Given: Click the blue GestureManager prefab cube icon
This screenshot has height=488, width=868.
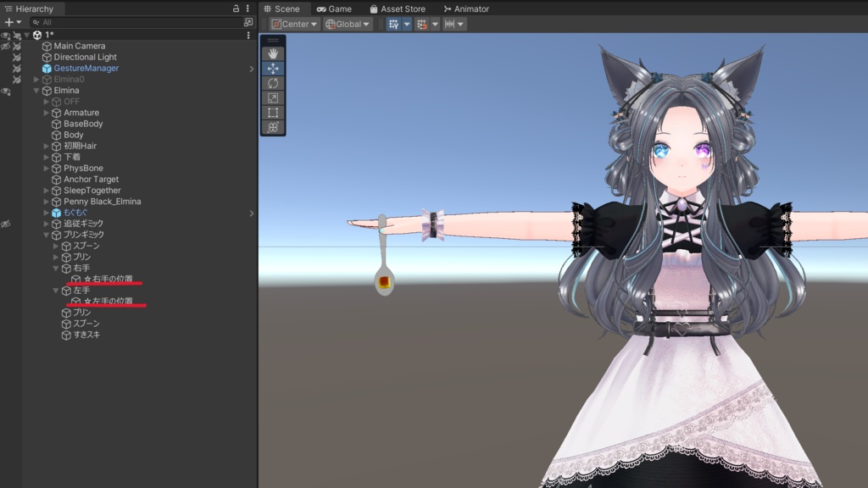Looking at the screenshot, I should tap(47, 69).
